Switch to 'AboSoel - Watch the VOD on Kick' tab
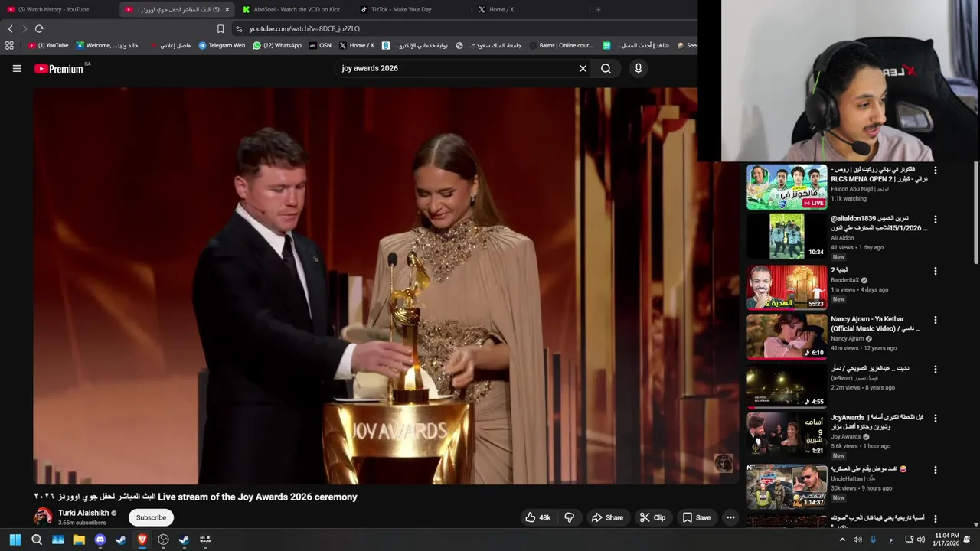The width and height of the screenshot is (980, 551). pos(296,9)
